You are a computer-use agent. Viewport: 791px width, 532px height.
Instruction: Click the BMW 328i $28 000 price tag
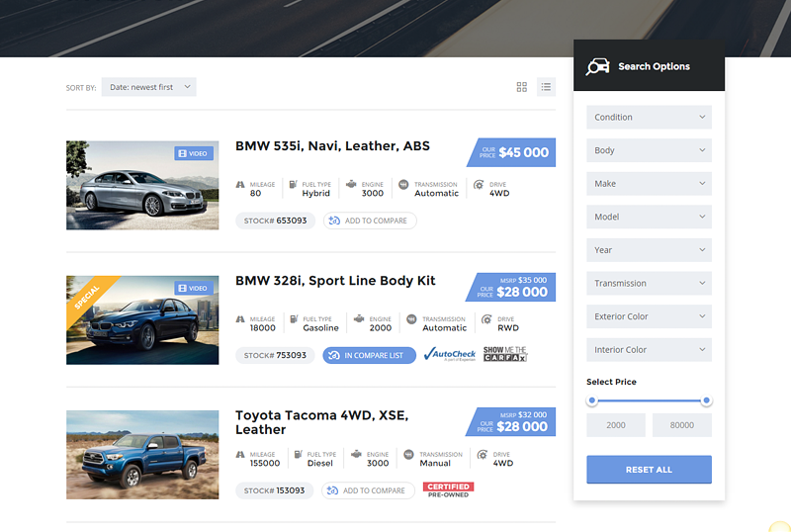(x=511, y=287)
